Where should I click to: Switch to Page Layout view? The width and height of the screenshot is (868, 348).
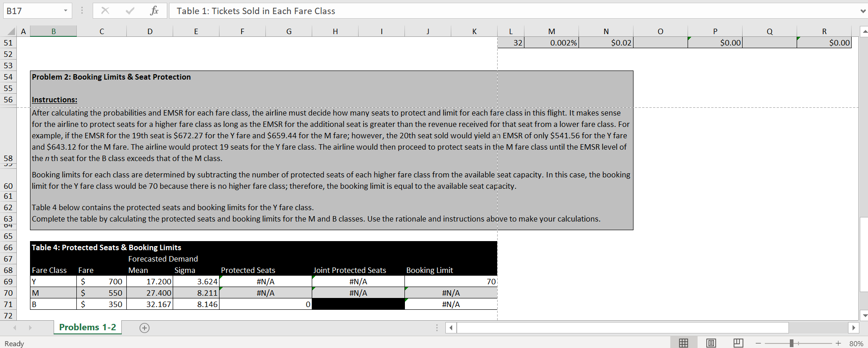tap(711, 343)
